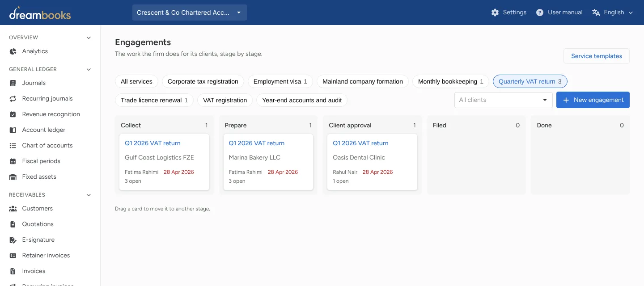Open the All clients filter dropdown
The image size is (644, 286).
[504, 100]
